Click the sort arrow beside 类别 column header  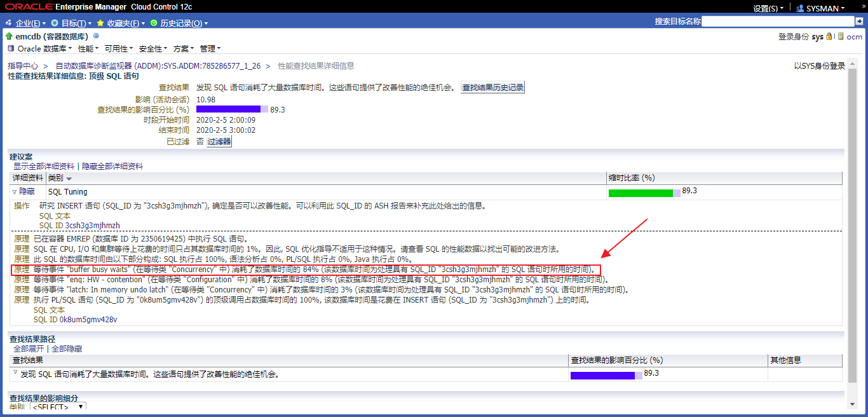click(69, 179)
